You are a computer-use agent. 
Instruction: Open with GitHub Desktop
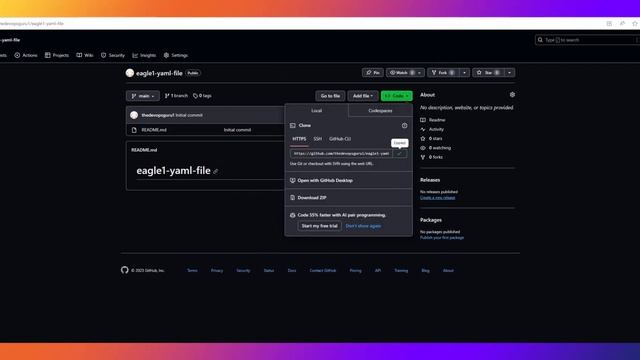(325, 180)
